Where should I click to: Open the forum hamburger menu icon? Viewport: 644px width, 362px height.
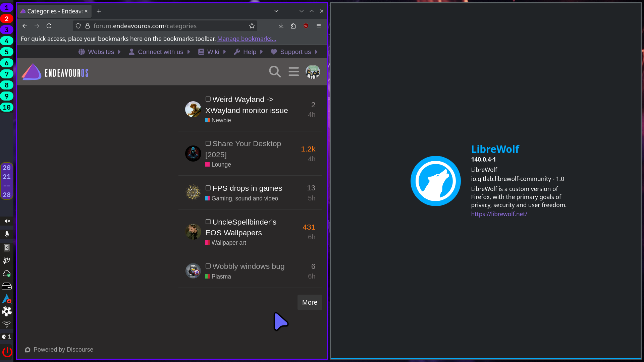pyautogui.click(x=293, y=71)
